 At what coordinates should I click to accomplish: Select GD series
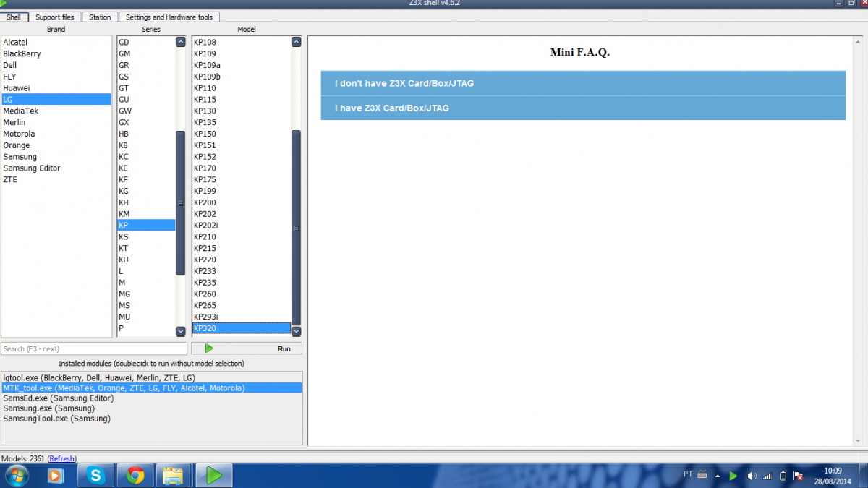146,43
